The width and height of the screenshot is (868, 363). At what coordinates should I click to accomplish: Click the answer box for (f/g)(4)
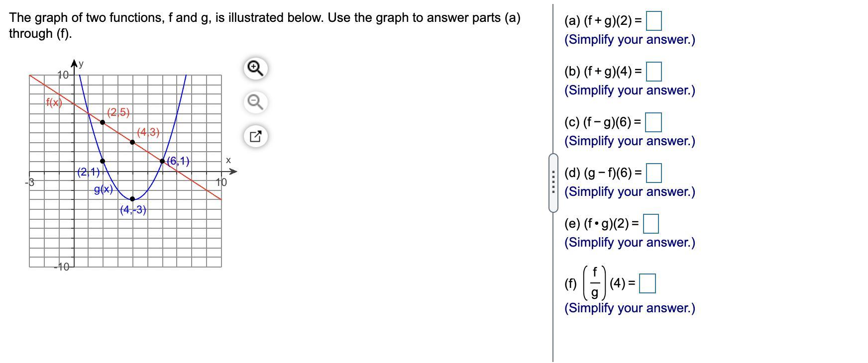click(x=648, y=284)
